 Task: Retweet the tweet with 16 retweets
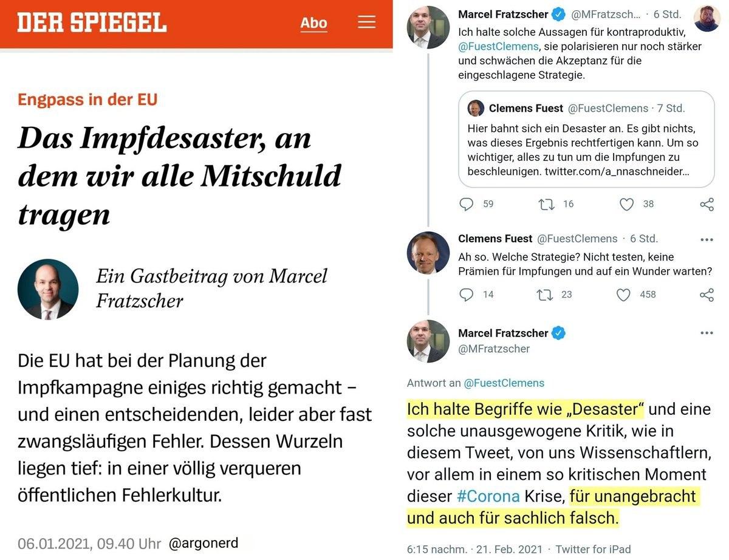click(x=546, y=204)
